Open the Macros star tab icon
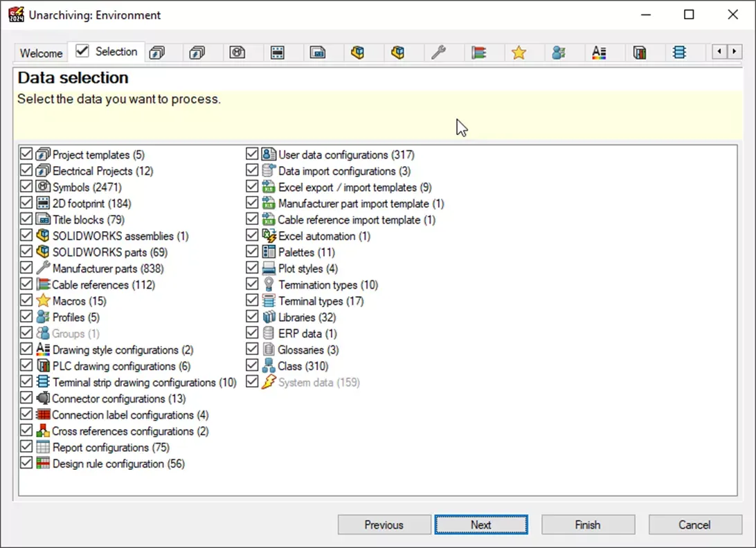 point(519,52)
